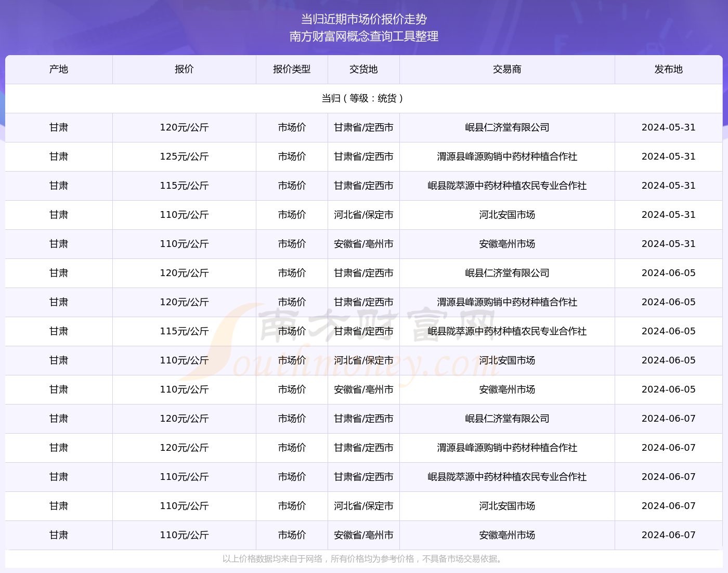728x573 pixels.
Task: Click 渭源县峰源购销中药材种植合作社 in the 2024-06-07 row
Action: coord(507,448)
